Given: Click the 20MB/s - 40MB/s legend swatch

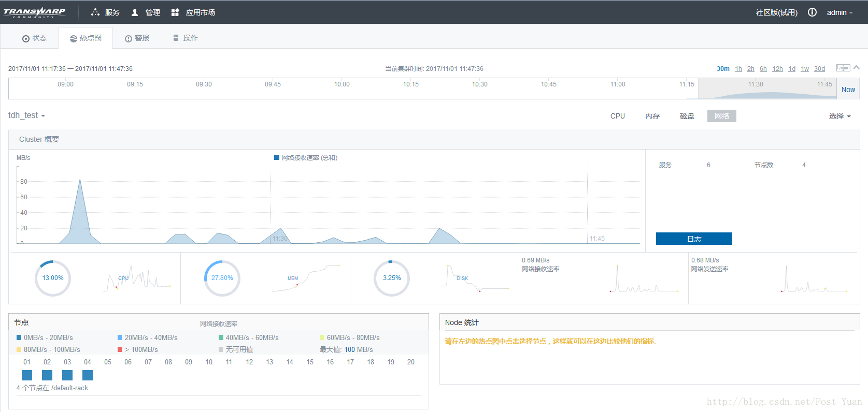Looking at the screenshot, I should pos(120,337).
